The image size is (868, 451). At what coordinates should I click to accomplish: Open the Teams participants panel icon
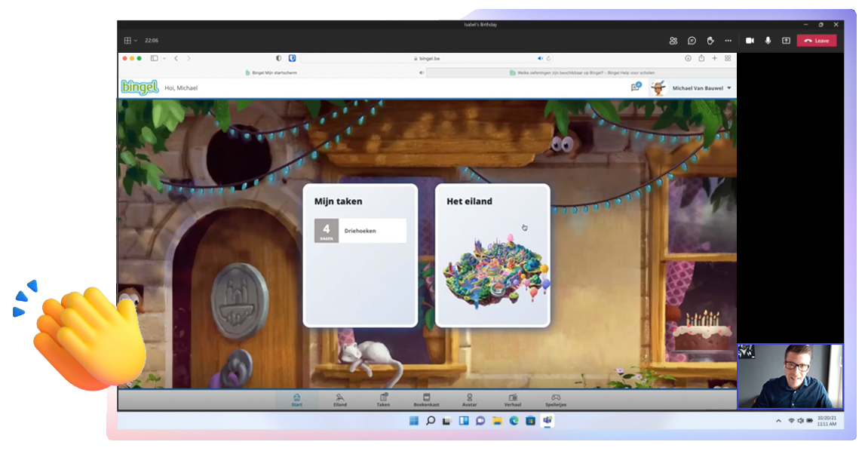coord(673,41)
